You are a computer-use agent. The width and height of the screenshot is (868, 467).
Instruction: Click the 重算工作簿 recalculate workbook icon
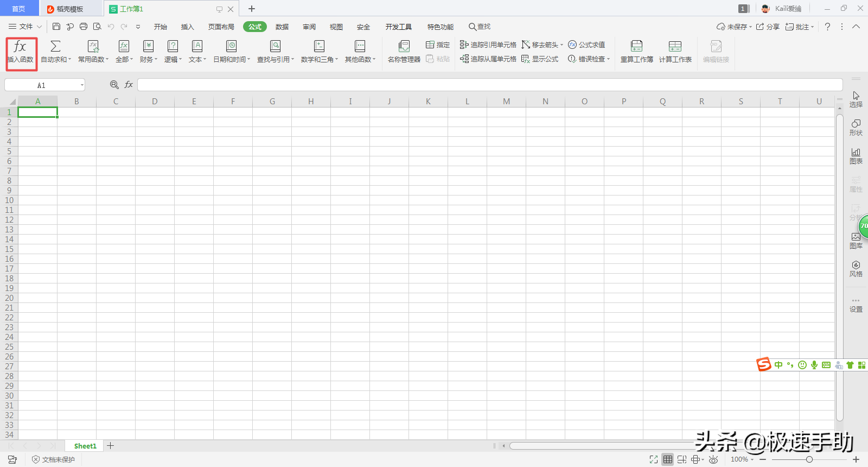[x=637, y=46]
